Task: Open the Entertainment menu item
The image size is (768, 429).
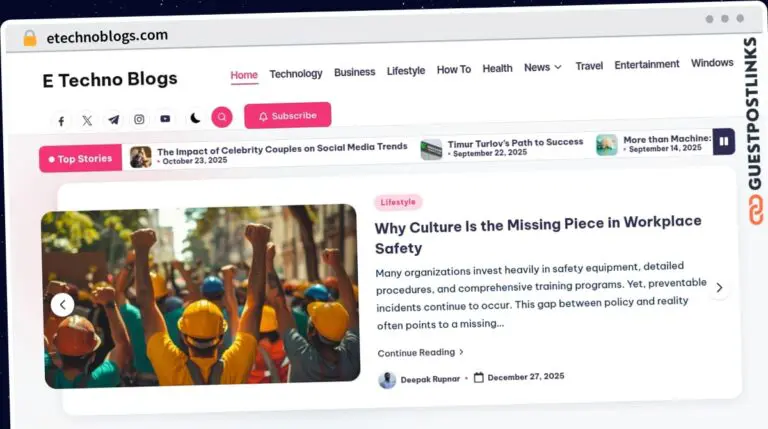Action: click(647, 64)
